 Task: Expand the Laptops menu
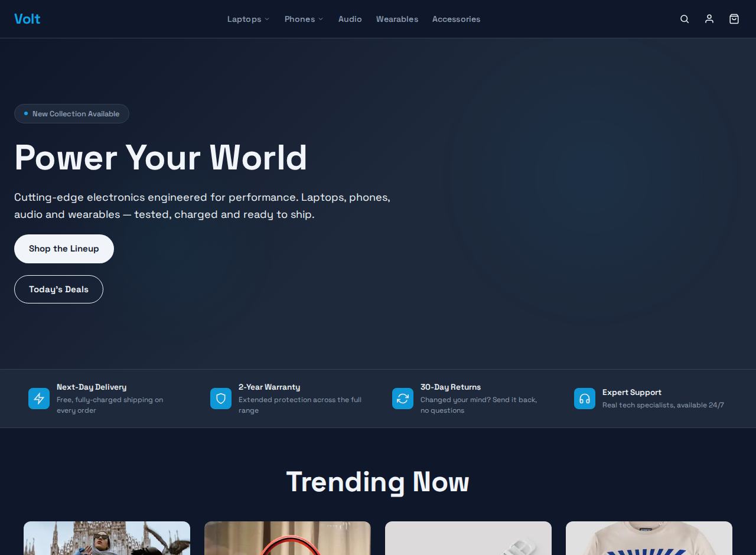248,19
